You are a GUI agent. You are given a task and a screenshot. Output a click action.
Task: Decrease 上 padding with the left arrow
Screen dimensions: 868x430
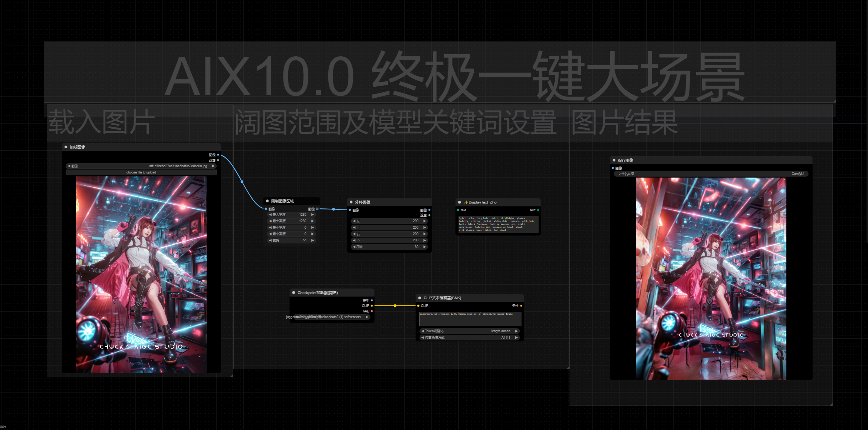[354, 228]
